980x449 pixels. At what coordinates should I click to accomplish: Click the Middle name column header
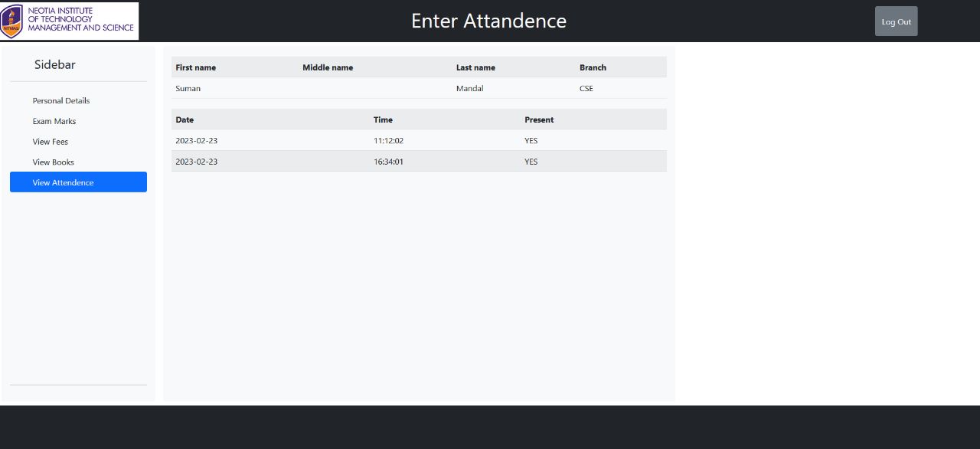coord(328,67)
